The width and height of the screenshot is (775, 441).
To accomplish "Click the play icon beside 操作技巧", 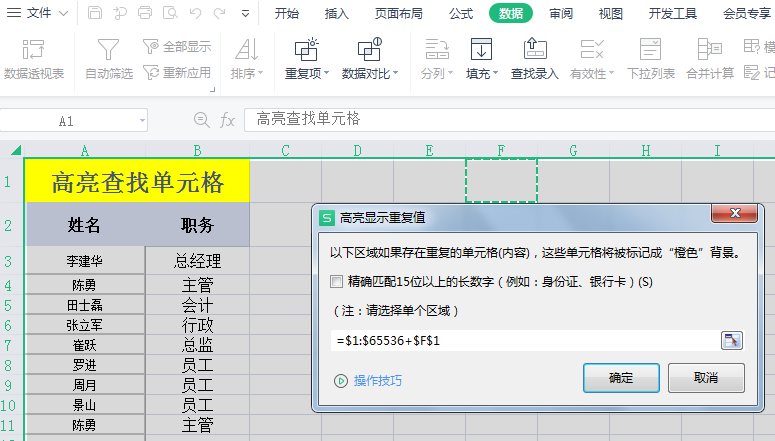I will click(x=341, y=381).
